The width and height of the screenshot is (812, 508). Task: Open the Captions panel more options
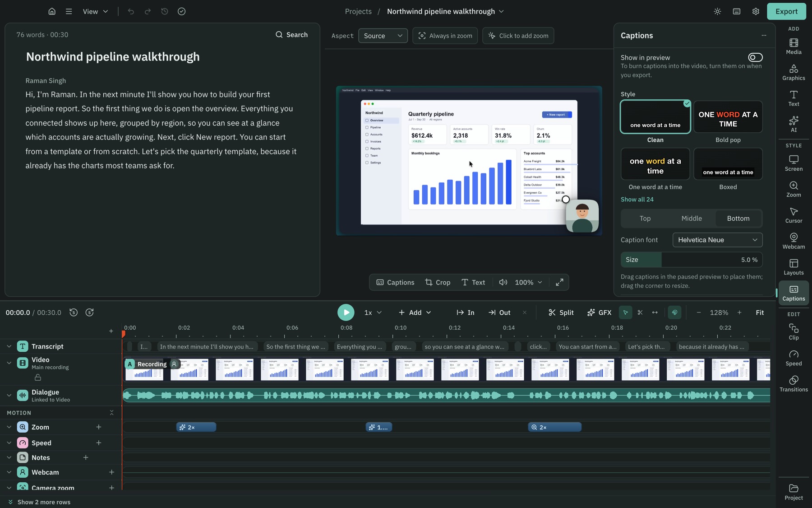tap(764, 35)
